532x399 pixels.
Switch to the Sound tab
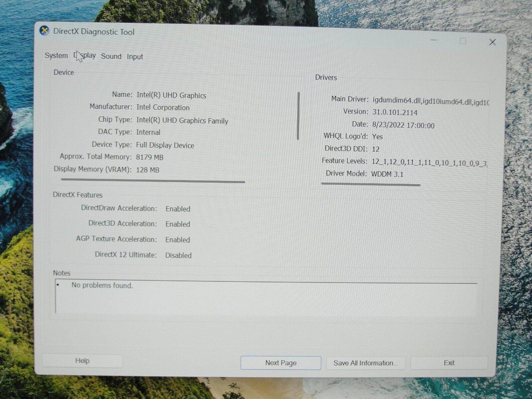(x=111, y=56)
